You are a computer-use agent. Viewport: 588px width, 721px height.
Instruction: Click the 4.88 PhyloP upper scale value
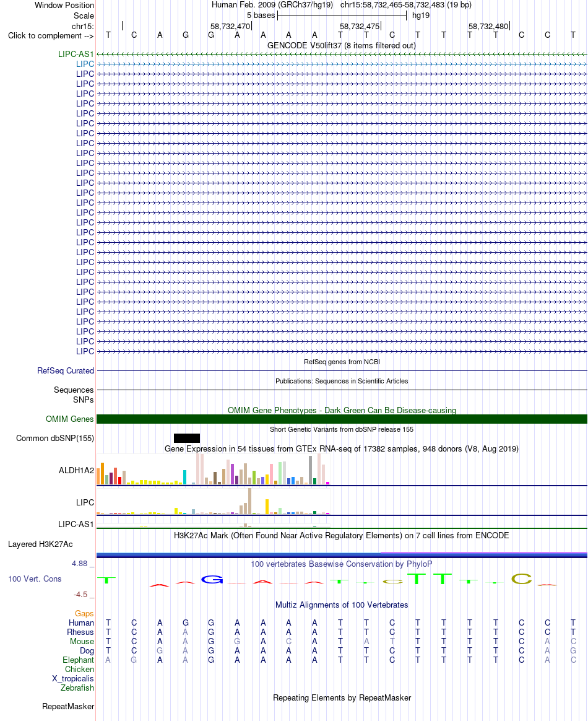(79, 564)
